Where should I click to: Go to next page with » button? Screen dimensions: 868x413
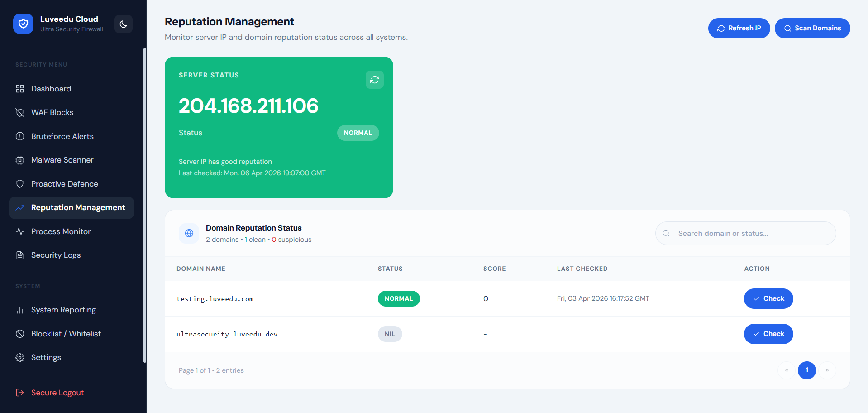click(x=827, y=370)
